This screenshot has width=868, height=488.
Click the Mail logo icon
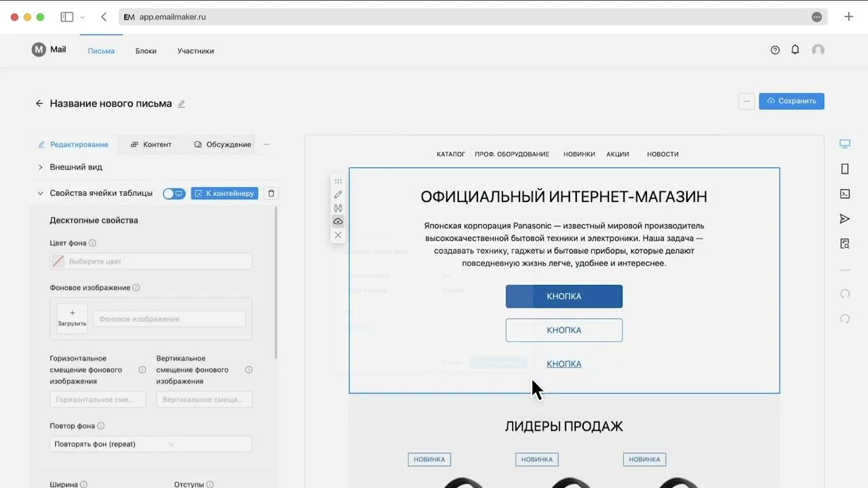tap(39, 49)
